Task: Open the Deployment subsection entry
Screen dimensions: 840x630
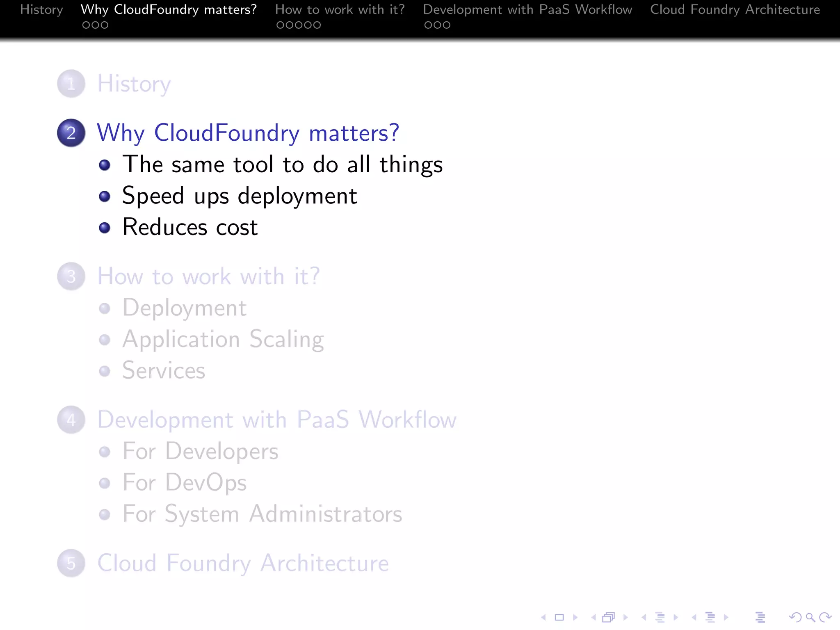Action: [x=185, y=308]
